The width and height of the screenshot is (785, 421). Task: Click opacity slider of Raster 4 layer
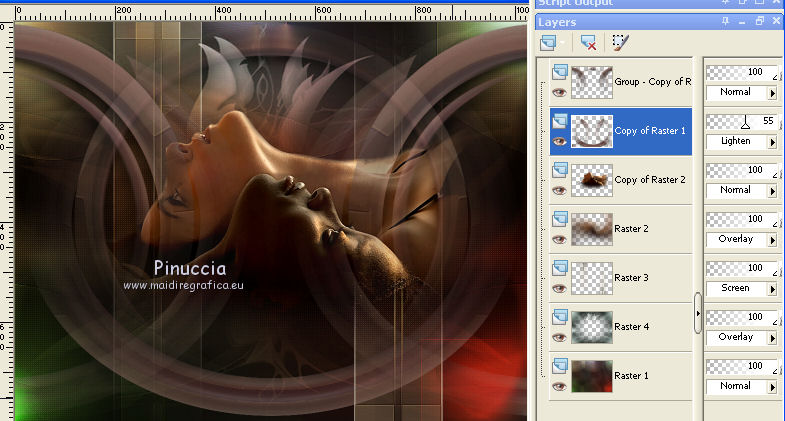click(742, 318)
